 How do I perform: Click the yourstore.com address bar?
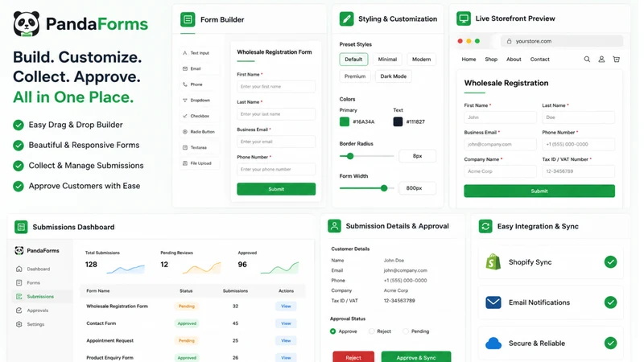[561, 41]
